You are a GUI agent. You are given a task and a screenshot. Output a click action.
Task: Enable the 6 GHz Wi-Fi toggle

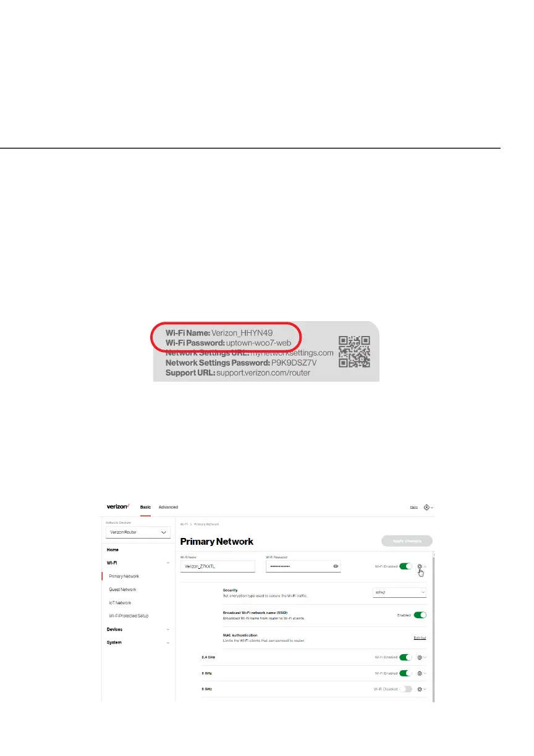pyautogui.click(x=405, y=689)
